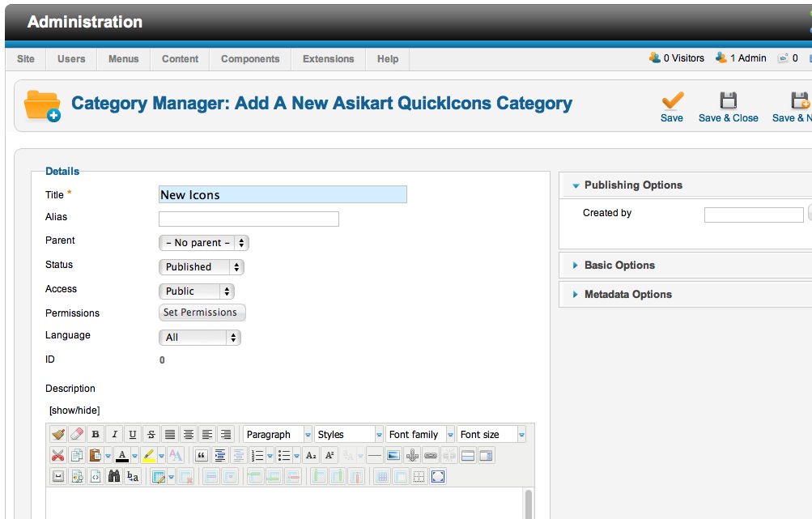Toggle italic formatting

(x=114, y=434)
